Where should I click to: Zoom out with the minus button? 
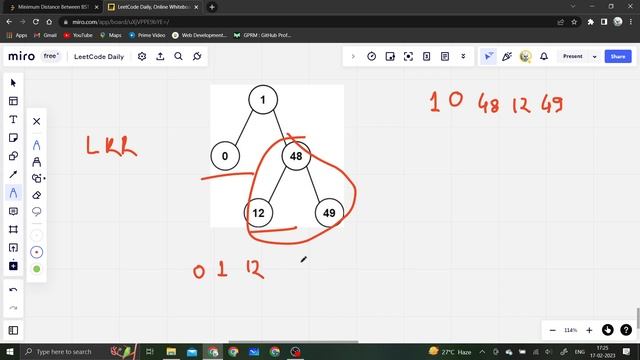point(552,330)
